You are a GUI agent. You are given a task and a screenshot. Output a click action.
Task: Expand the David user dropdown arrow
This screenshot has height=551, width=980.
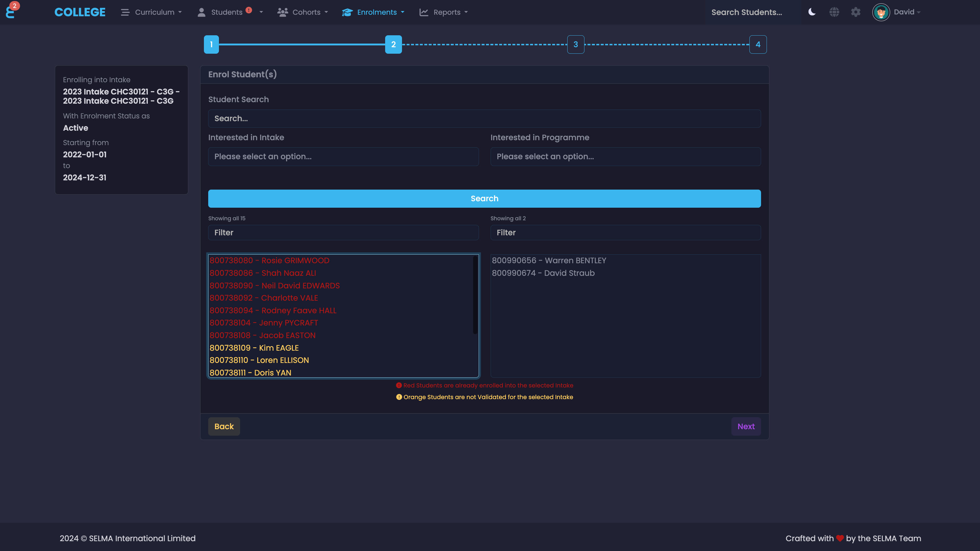(919, 13)
